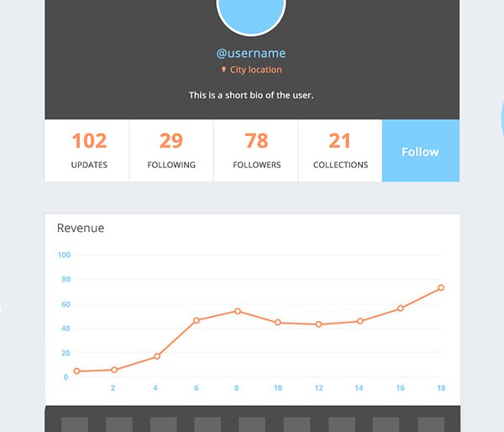
Task: Click the blue profile avatar circle
Action: (x=251, y=12)
